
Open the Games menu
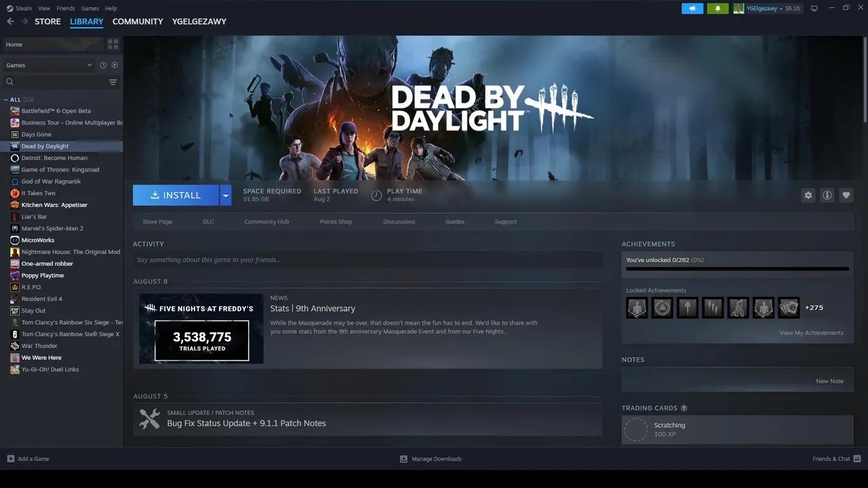click(x=90, y=8)
